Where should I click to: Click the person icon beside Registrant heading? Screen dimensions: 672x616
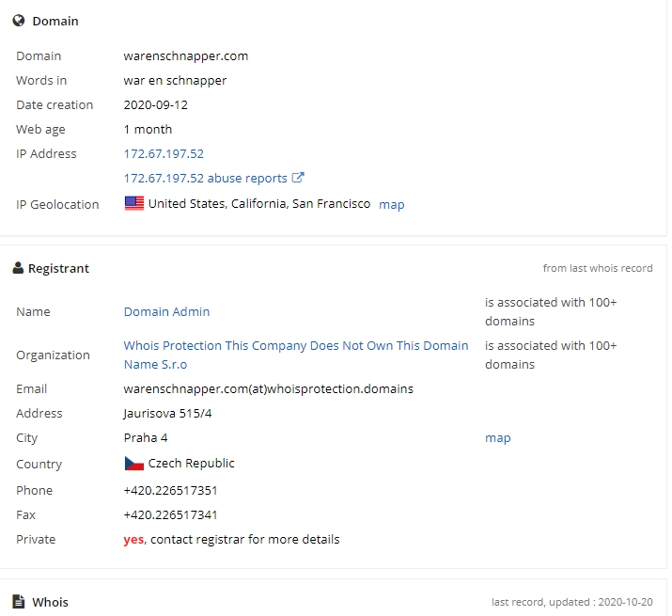18,268
